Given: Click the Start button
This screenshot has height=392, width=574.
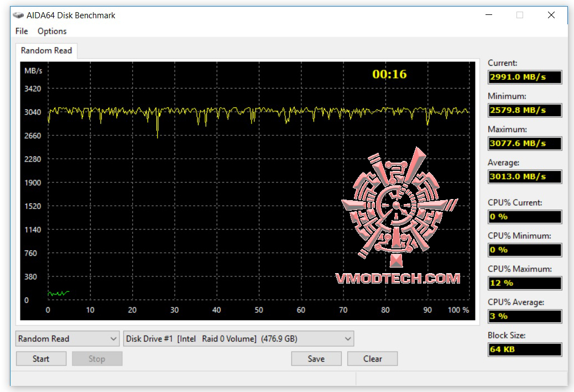Looking at the screenshot, I should coord(41,359).
